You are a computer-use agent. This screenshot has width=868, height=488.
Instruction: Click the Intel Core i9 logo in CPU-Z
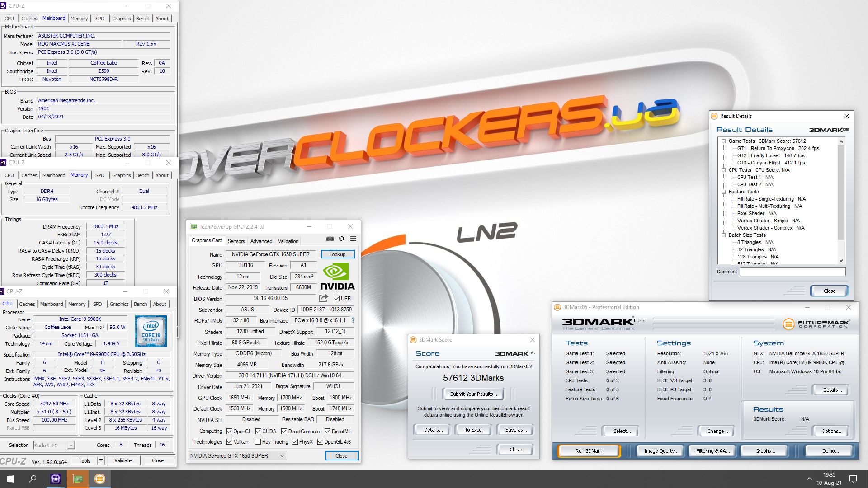point(151,331)
